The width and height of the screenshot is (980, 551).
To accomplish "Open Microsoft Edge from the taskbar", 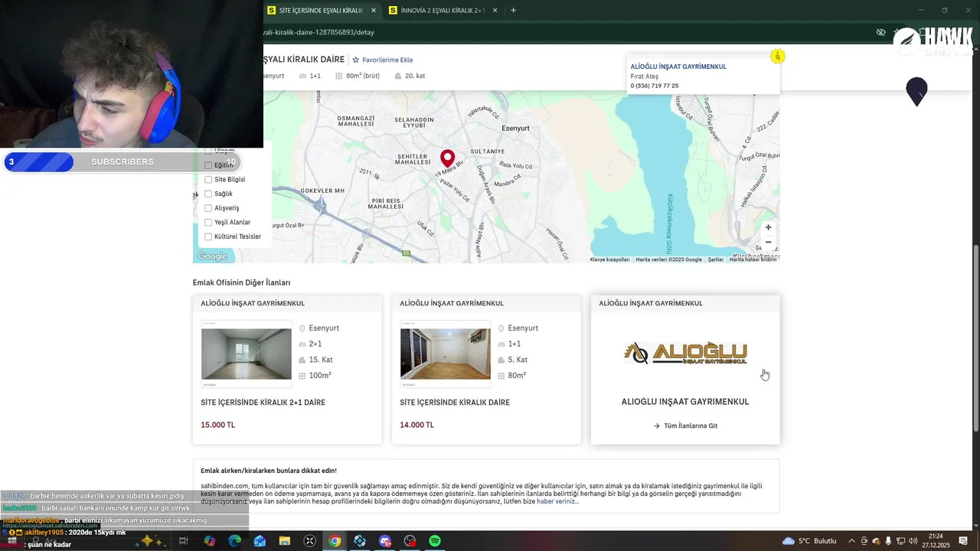I will [x=235, y=541].
